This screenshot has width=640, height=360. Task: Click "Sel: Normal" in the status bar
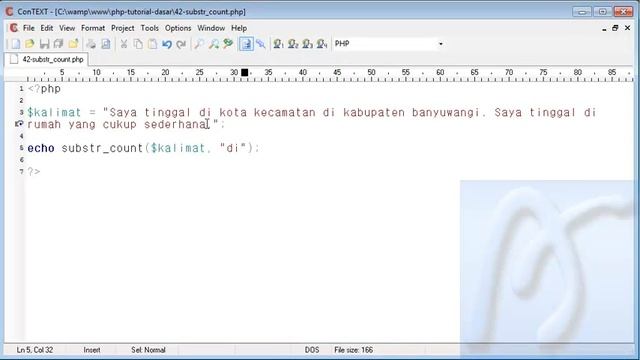[x=148, y=350]
